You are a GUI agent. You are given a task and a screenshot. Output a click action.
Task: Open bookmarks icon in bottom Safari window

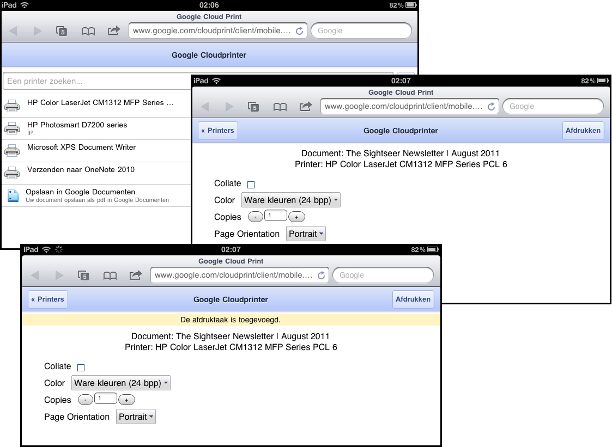pyautogui.click(x=110, y=276)
